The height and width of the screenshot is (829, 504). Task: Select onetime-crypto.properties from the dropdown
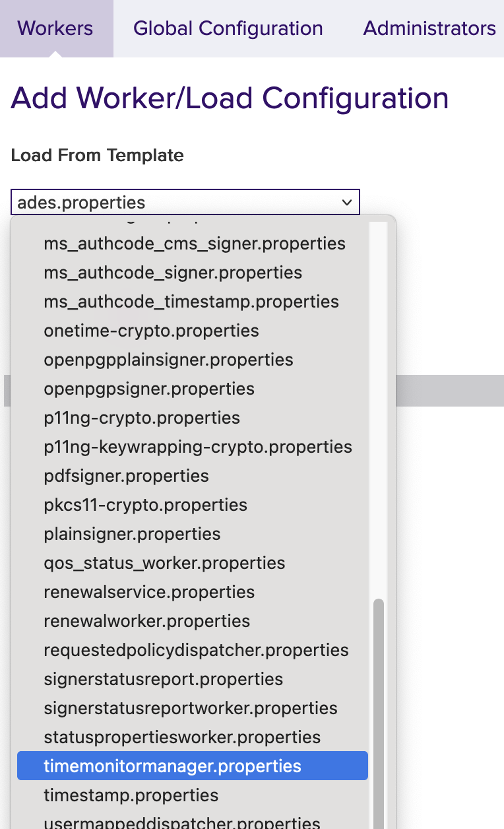pyautogui.click(x=150, y=331)
